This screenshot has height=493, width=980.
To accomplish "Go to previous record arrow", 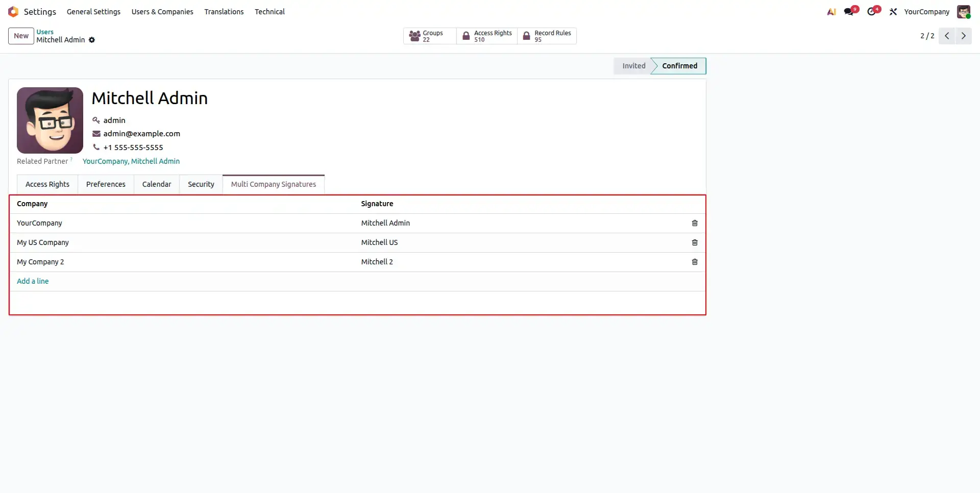I will click(947, 36).
